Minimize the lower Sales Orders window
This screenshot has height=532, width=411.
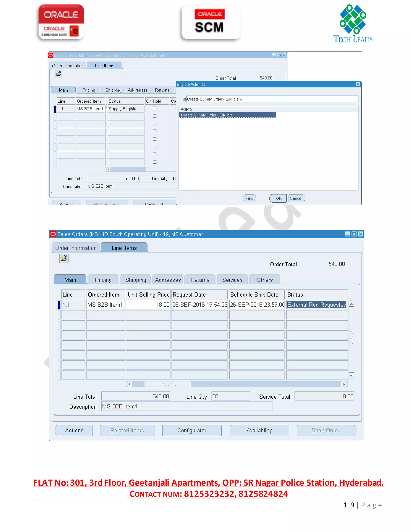[347, 234]
